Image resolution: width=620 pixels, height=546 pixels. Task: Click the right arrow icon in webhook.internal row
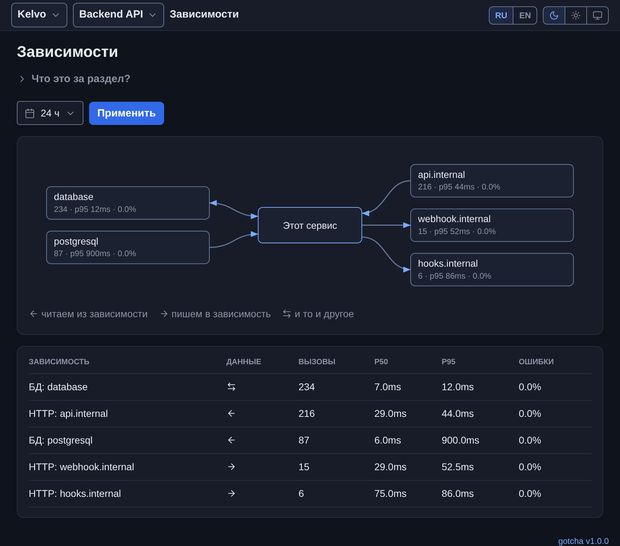[x=231, y=467]
